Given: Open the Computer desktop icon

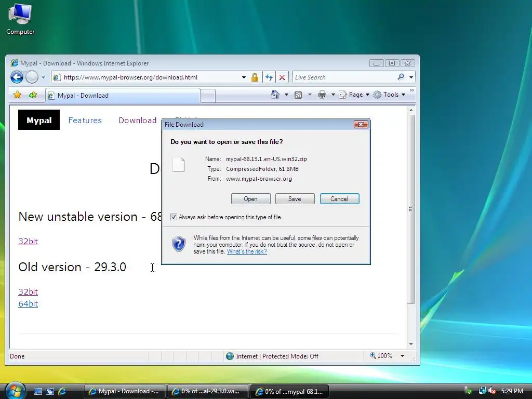Looking at the screenshot, I should pyautogui.click(x=20, y=19).
